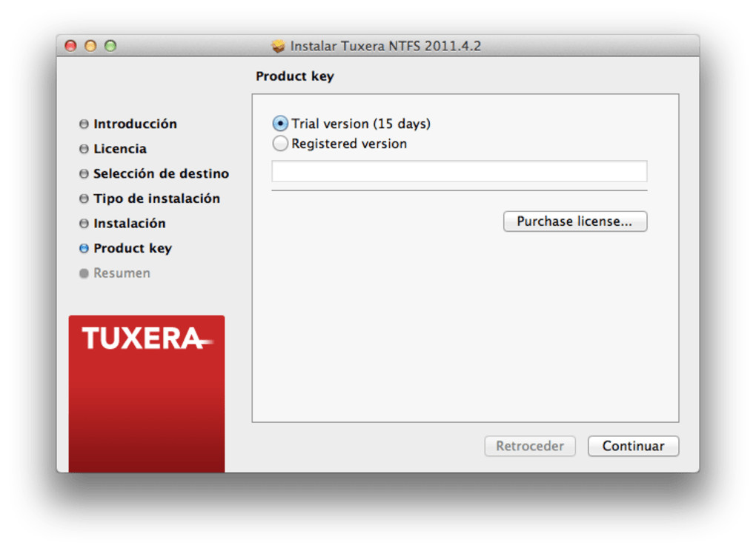Image resolution: width=756 pixels, height=551 pixels.
Task: Click the Continuar button
Action: [633, 446]
